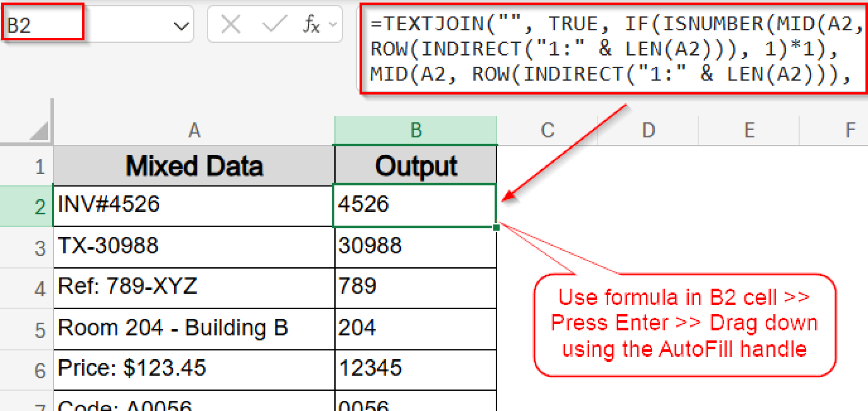
Task: Click the green selection border around cell B2
Action: pyautogui.click(x=415, y=185)
